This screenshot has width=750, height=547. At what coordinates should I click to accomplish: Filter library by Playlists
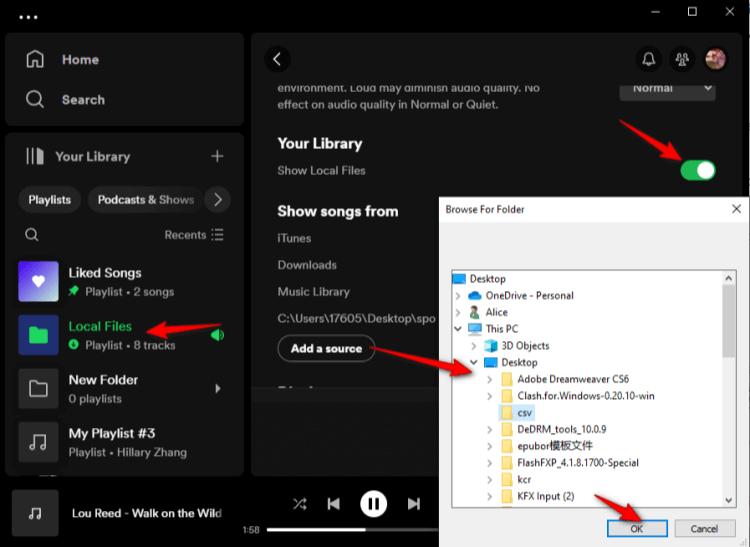tap(49, 199)
